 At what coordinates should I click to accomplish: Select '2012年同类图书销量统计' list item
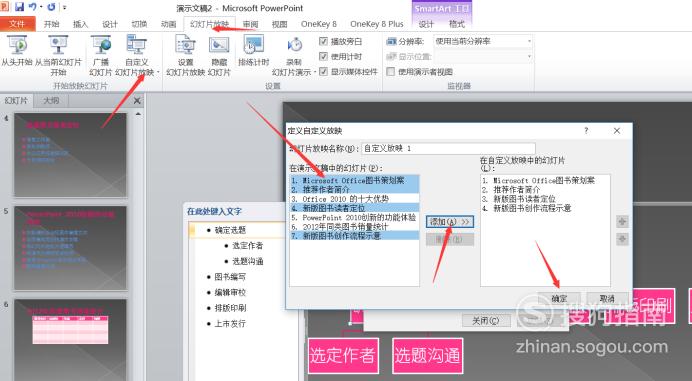click(354, 226)
